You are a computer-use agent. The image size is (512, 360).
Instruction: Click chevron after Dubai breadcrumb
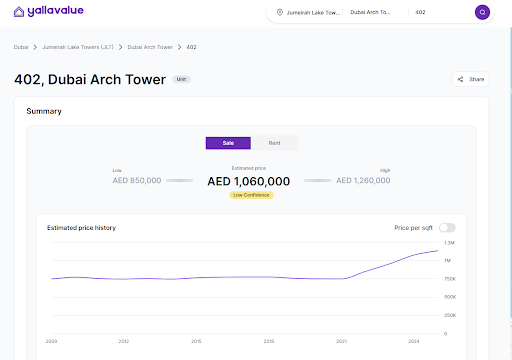click(35, 47)
